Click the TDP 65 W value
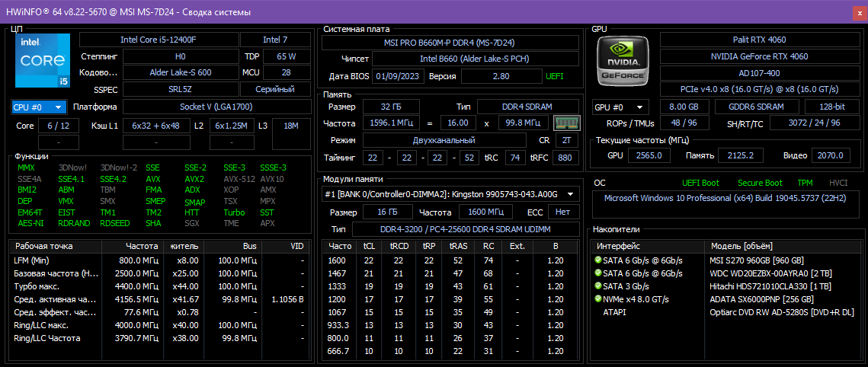Viewport: 868px width, 367px height. [287, 56]
